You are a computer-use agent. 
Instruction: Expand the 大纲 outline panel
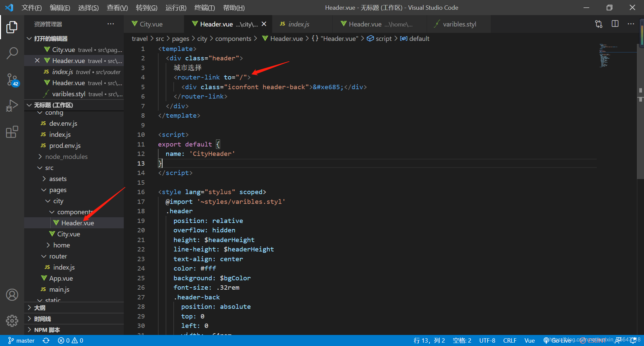[74, 308]
